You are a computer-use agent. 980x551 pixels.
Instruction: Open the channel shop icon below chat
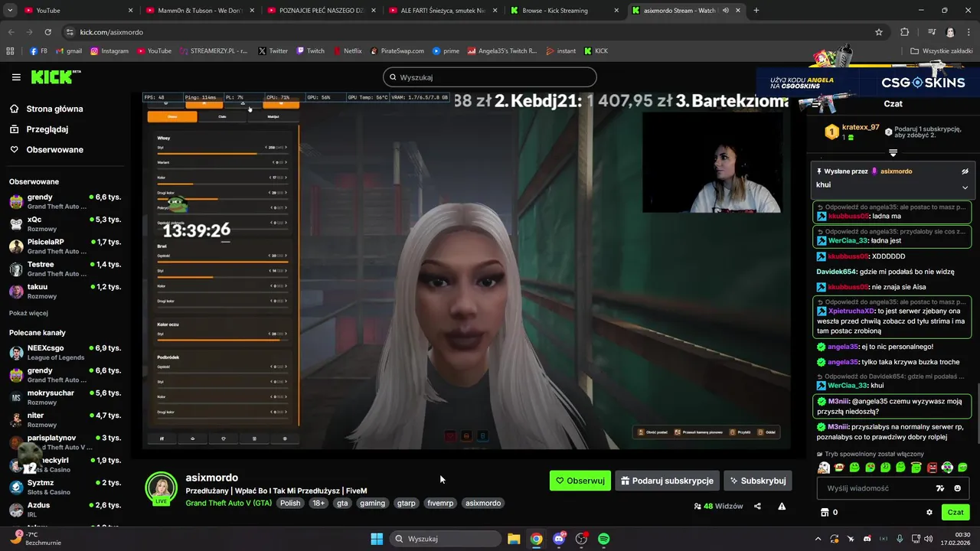825,512
